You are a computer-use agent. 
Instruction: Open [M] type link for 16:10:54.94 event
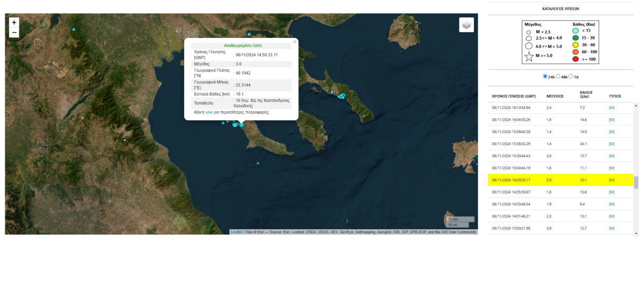coord(611,108)
